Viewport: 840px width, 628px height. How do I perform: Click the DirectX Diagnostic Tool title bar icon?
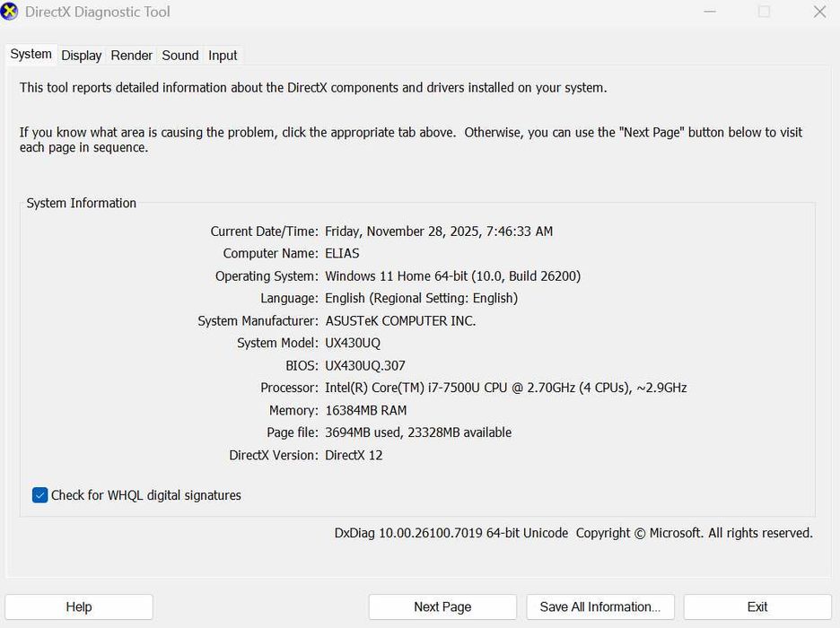tap(10, 13)
